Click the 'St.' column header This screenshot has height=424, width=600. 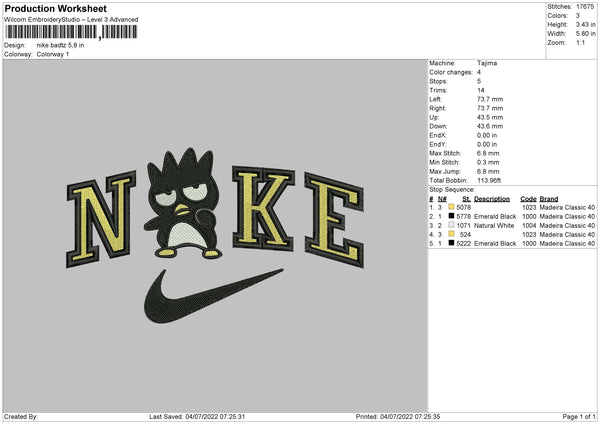pyautogui.click(x=466, y=199)
